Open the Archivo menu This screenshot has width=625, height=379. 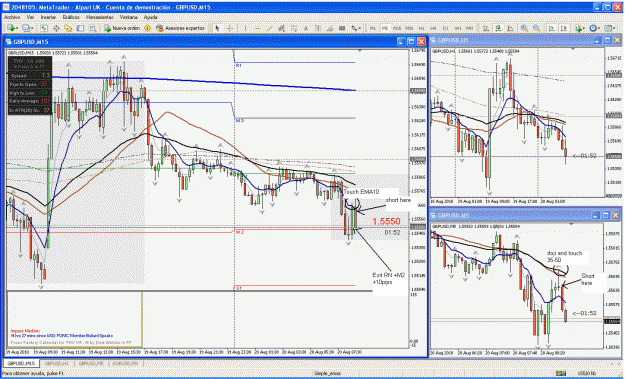pyautogui.click(x=12, y=17)
